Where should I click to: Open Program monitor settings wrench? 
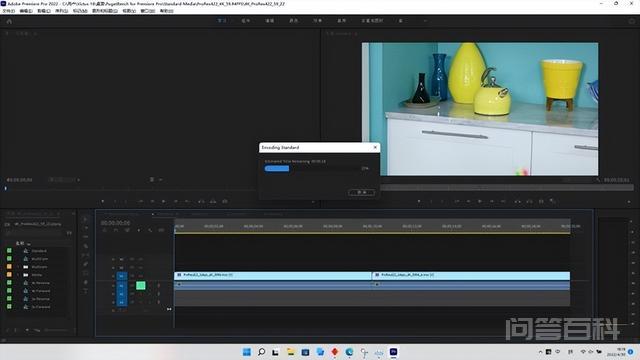coord(598,180)
